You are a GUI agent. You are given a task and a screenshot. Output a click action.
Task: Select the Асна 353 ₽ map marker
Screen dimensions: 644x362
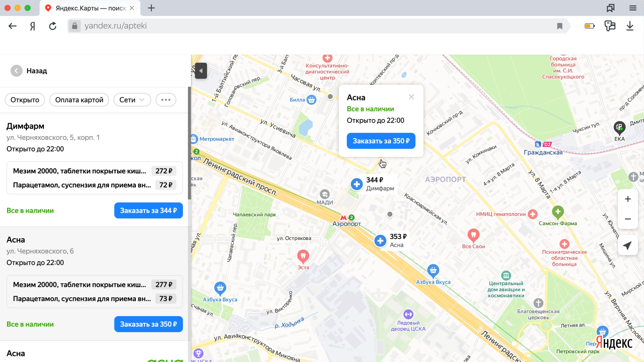(x=380, y=241)
